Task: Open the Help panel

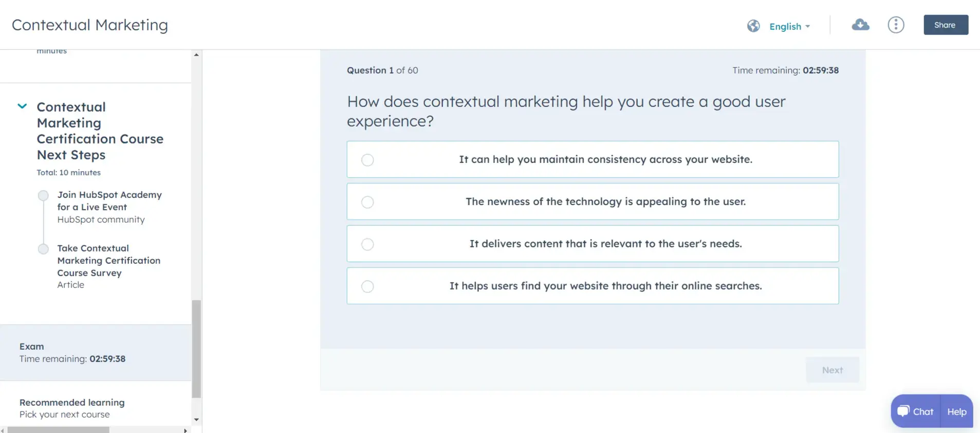Action: coord(956,411)
